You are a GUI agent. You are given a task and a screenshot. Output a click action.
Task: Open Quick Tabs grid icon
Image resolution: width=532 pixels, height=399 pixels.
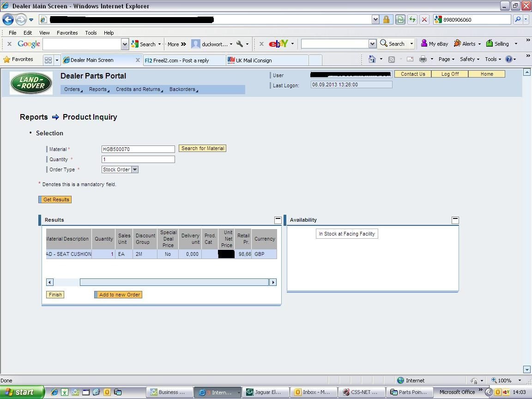pyautogui.click(x=48, y=60)
